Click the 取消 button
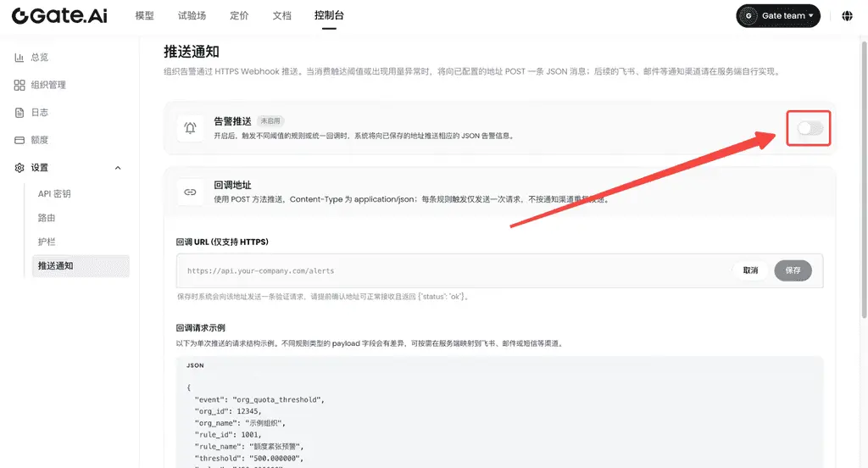Image resolution: width=868 pixels, height=468 pixels. 751,270
